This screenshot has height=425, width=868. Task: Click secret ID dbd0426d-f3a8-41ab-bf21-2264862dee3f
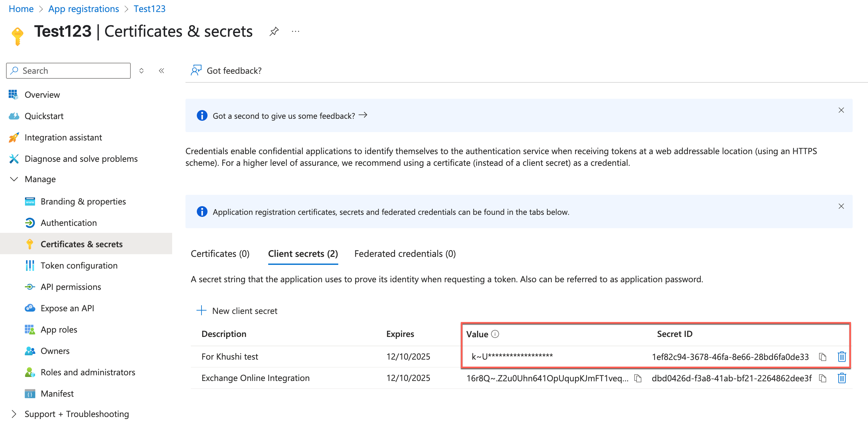click(732, 379)
